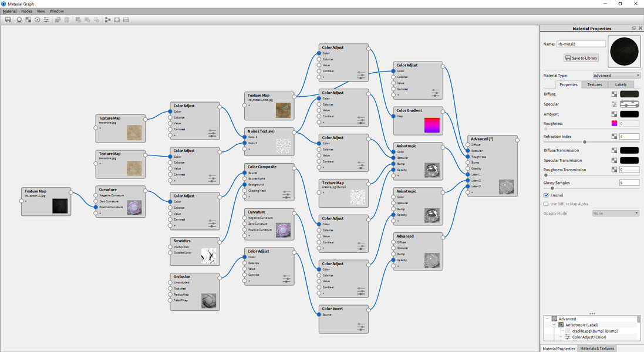The height and width of the screenshot is (352, 644).
Task: Click the sliders icon beside Specular
Action: click(614, 104)
